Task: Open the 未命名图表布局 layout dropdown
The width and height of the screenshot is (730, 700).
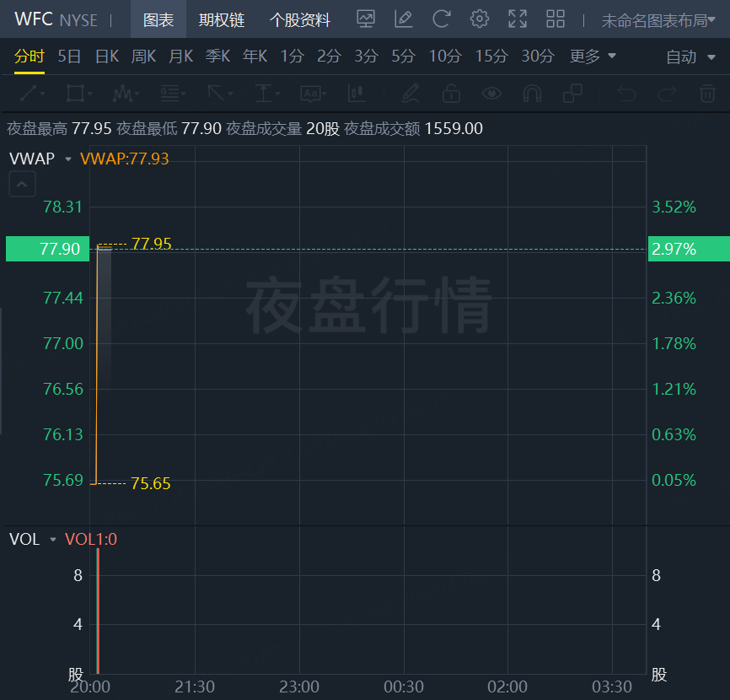Action: (658, 20)
